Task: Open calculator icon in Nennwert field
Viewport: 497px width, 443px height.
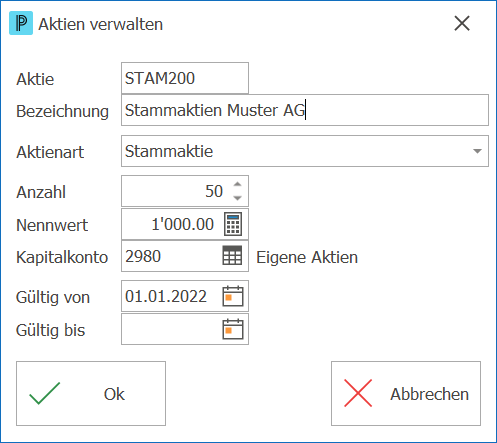Action: [x=233, y=224]
